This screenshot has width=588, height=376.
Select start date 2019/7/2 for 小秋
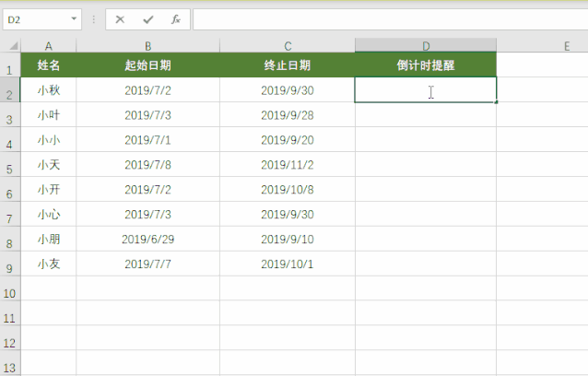coord(148,90)
